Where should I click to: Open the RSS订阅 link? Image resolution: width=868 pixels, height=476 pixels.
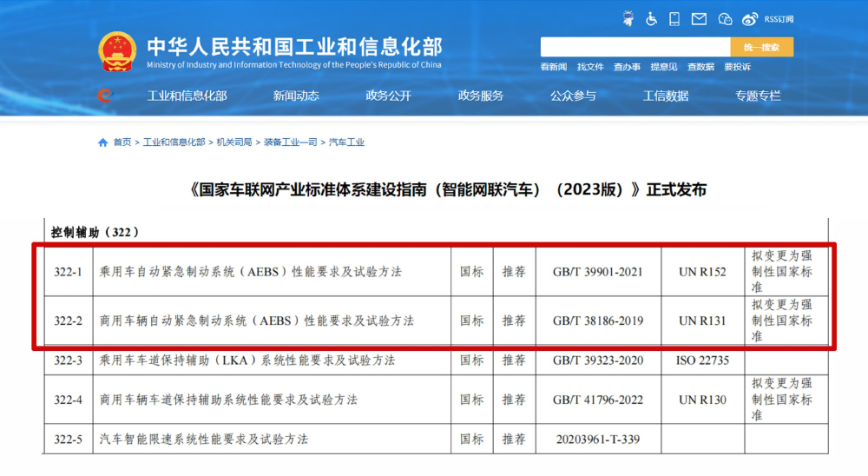(x=779, y=19)
